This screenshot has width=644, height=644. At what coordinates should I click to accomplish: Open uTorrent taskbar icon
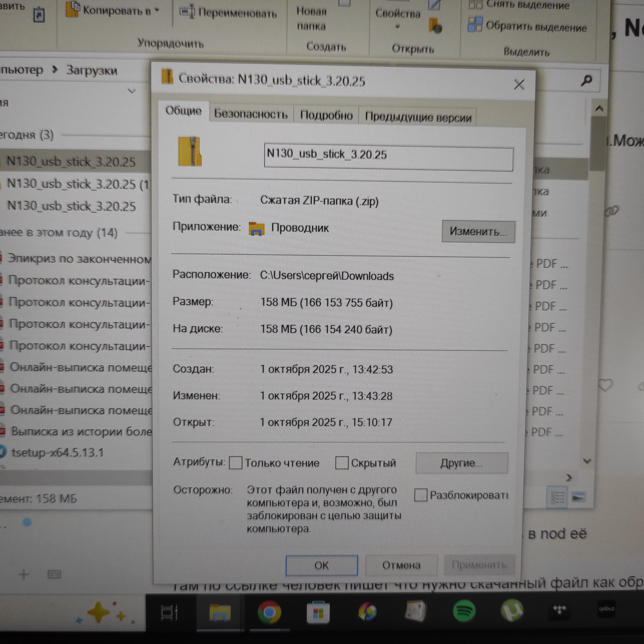click(512, 610)
